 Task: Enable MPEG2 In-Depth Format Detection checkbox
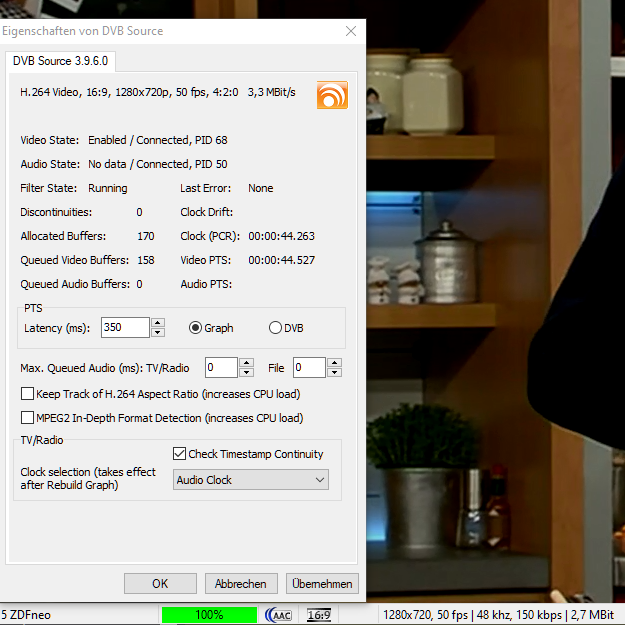[27, 418]
